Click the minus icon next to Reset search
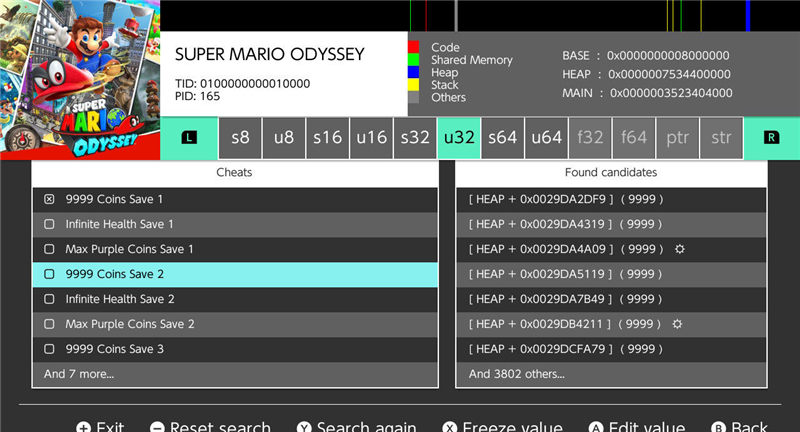 point(157,427)
